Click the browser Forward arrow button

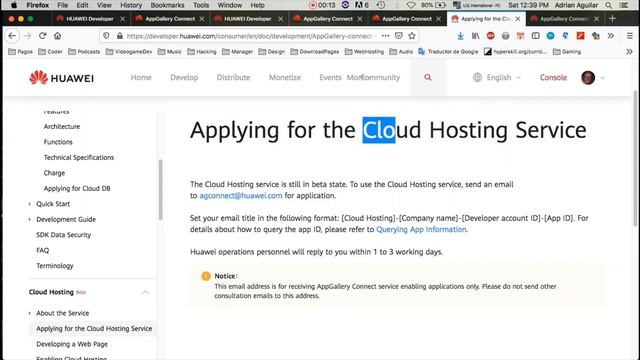(27, 36)
